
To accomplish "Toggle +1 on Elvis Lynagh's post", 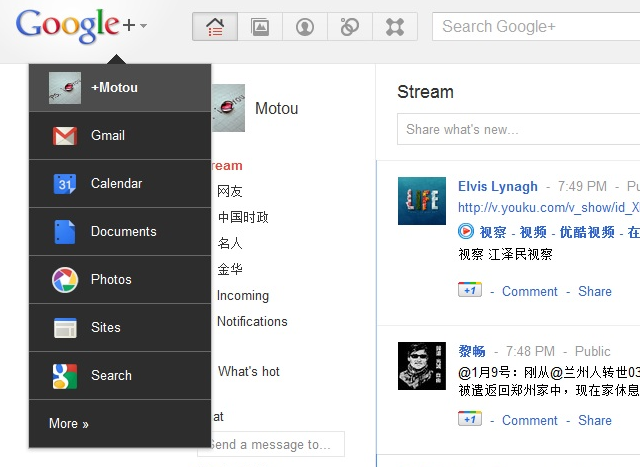I will point(470,291).
